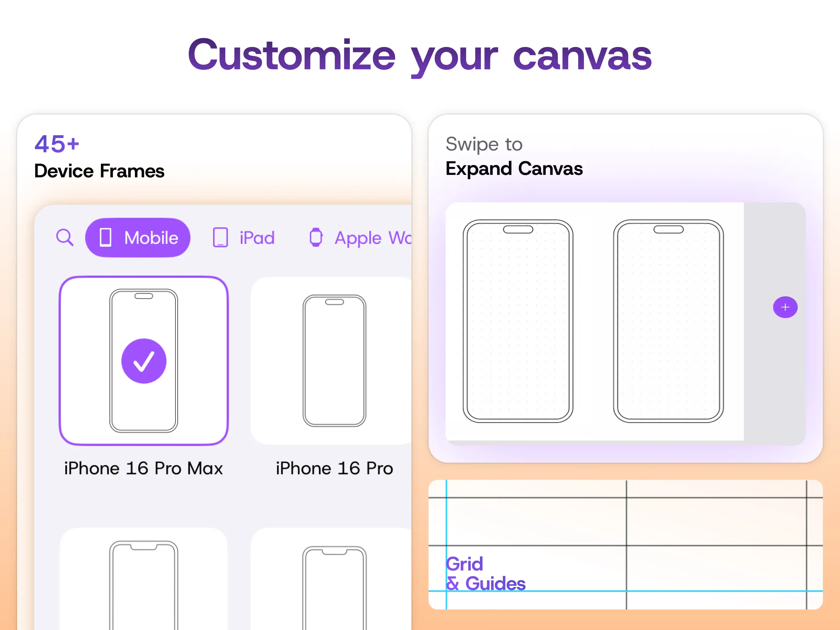This screenshot has width=840, height=630.
Task: Select the second phone canvas frame
Action: click(x=668, y=321)
